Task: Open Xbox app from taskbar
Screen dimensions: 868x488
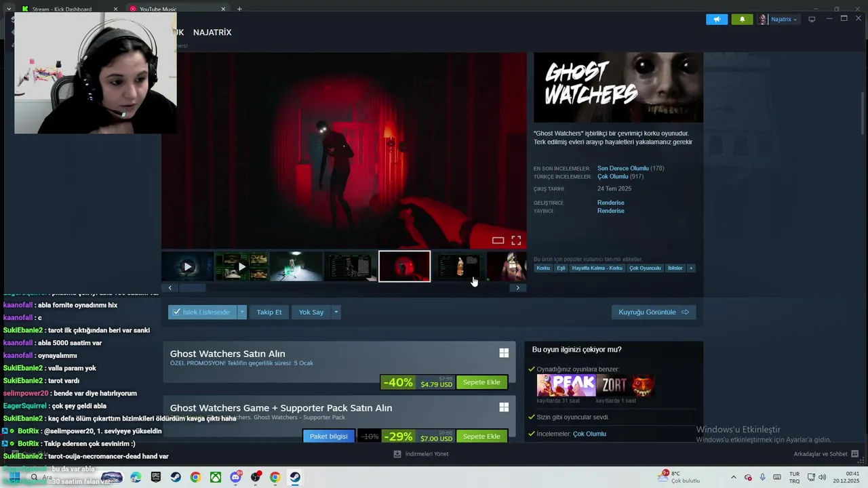Action: pos(215,477)
